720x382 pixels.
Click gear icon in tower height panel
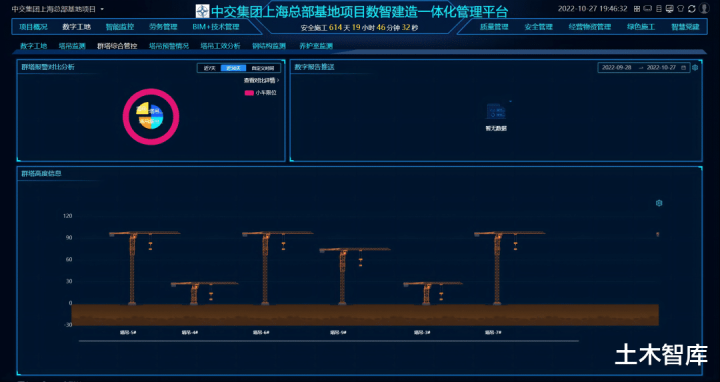[x=659, y=203]
